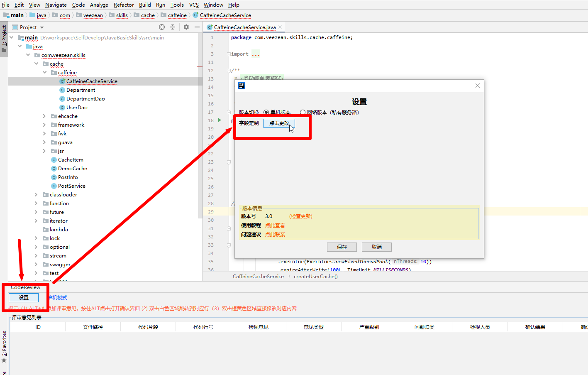Click the Favorites star sidebar icon
The width and height of the screenshot is (588, 375).
tap(4, 360)
